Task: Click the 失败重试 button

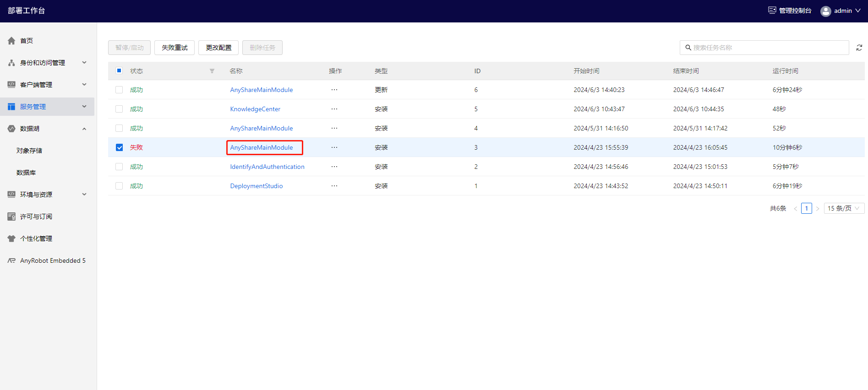Action: (x=175, y=48)
